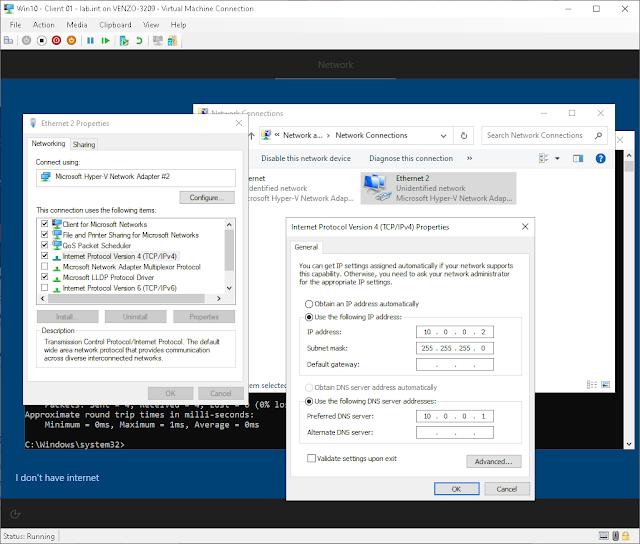Toggle QoS Packet Scheduler checkbox
640x544 pixels.
pyautogui.click(x=44, y=245)
